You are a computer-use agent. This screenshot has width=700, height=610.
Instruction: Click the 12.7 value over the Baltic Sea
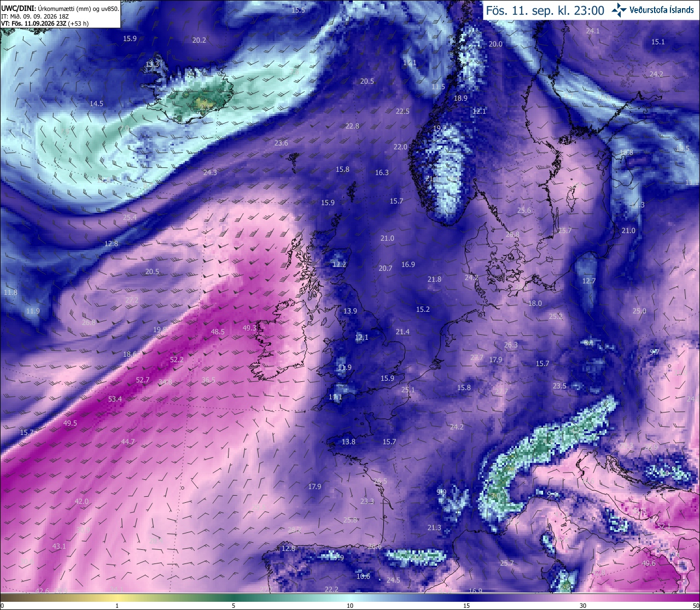click(588, 281)
